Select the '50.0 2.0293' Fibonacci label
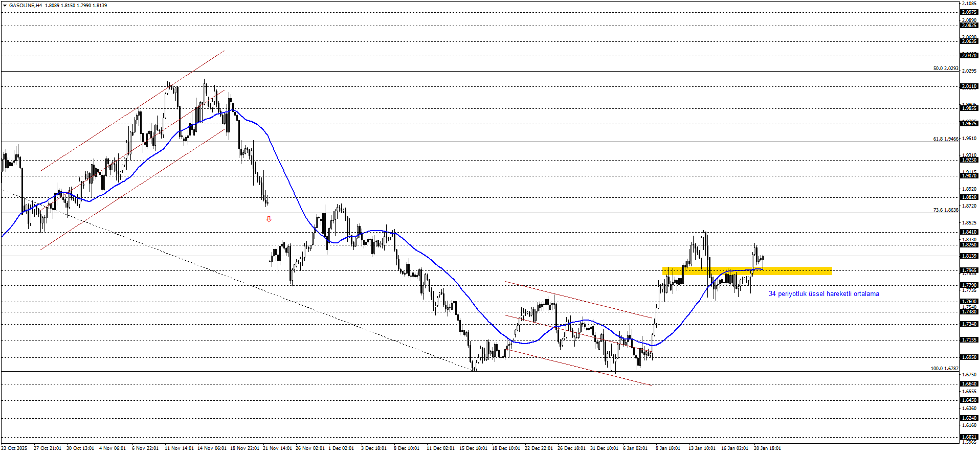 [946, 69]
